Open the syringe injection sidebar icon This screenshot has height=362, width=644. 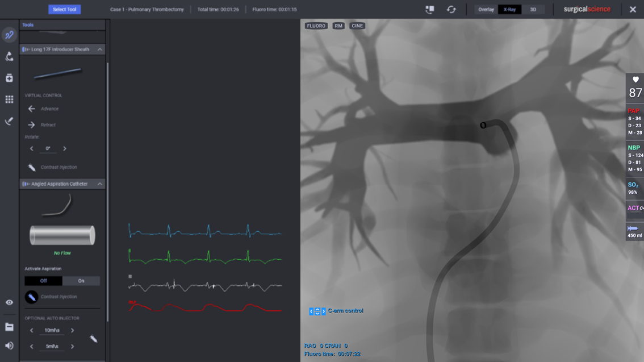(x=9, y=121)
